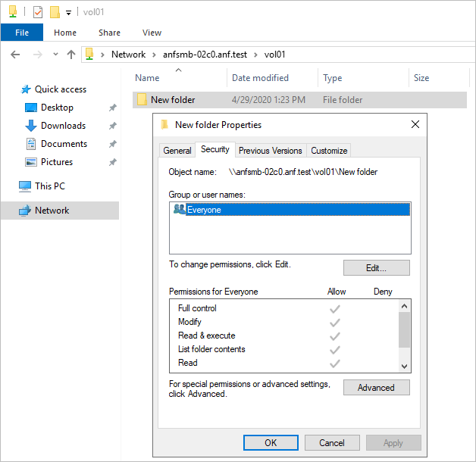Viewport: 476px width, 462px height.
Task: Expand the chevron before vol01 in address bar
Action: [x=255, y=55]
